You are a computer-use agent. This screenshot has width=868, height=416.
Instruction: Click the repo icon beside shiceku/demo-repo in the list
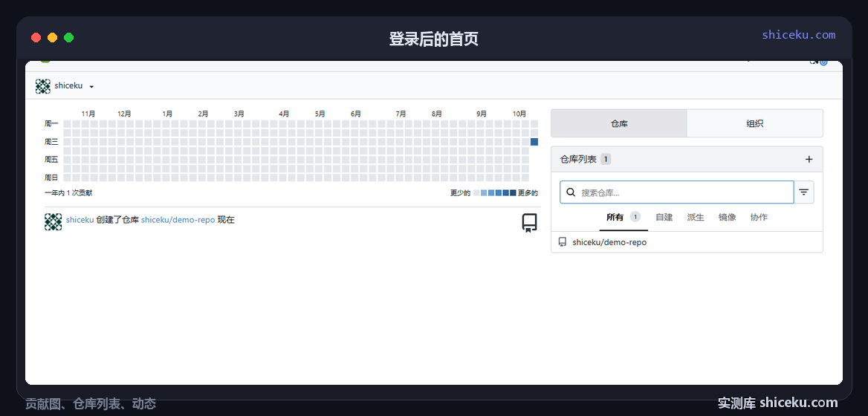(563, 242)
